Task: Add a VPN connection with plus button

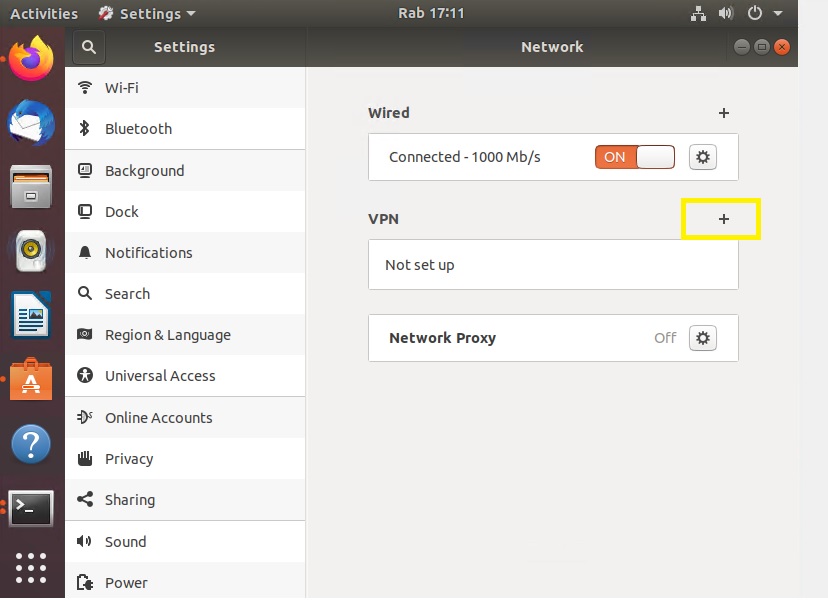Action: tap(724, 219)
